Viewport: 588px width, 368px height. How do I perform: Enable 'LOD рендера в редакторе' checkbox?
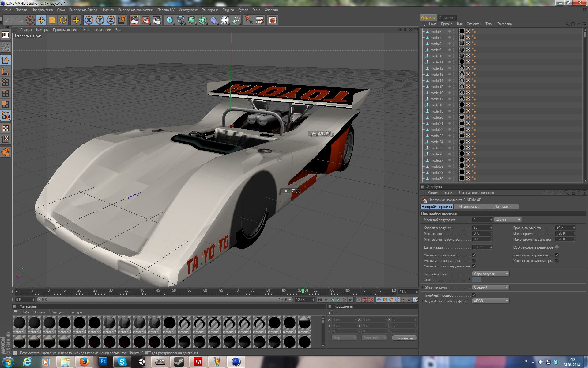557,247
